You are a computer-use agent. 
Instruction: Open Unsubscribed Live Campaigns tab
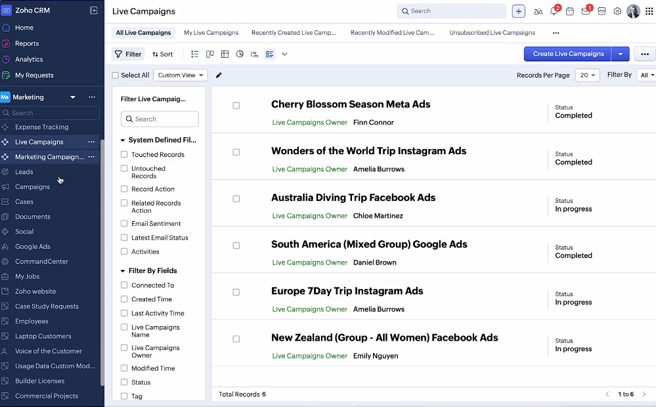[492, 33]
